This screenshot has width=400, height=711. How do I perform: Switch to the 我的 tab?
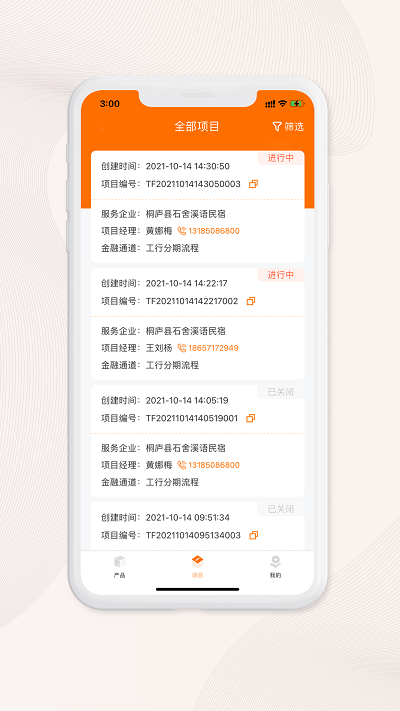275,567
